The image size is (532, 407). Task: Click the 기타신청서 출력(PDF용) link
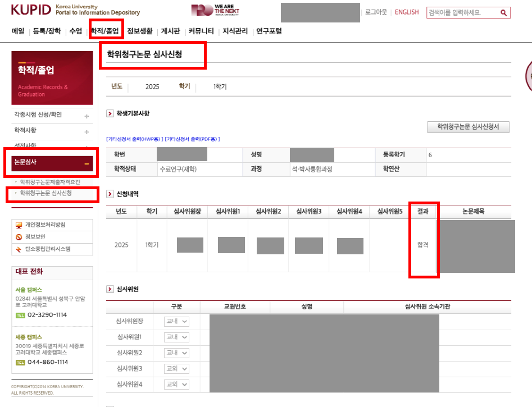192,139
